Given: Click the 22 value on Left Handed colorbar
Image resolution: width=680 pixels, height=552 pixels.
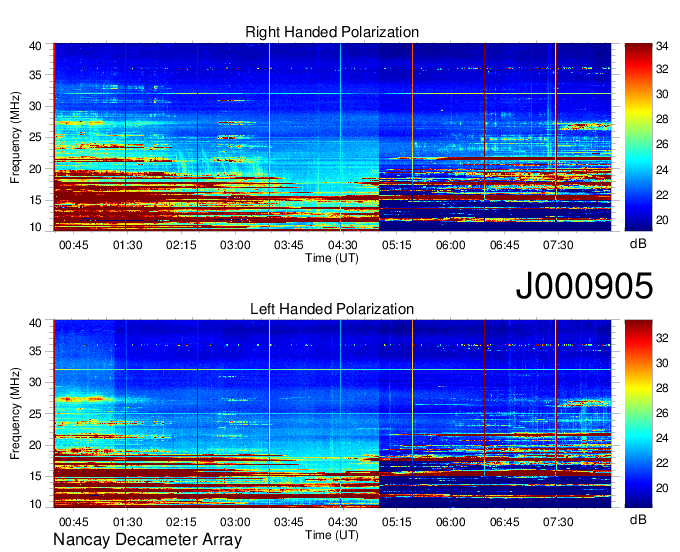Looking at the screenshot, I should [662, 464].
